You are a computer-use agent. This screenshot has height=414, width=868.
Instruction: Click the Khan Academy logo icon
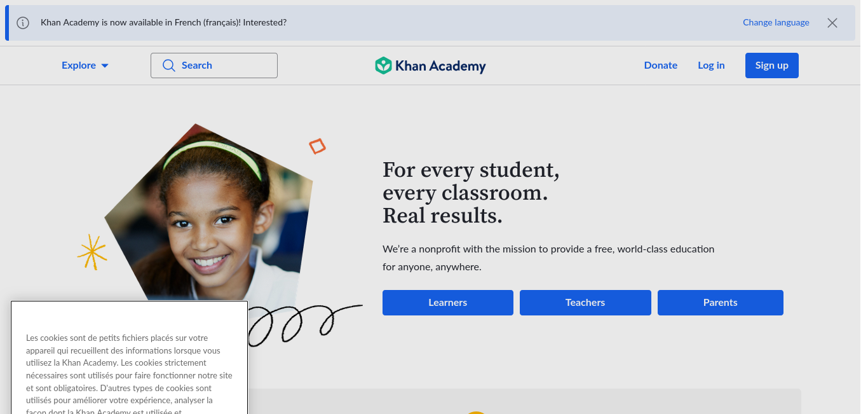click(383, 66)
